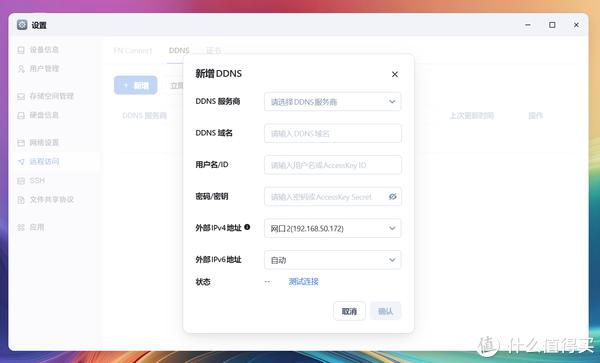Expand the 外部IPv6地址 dropdown set to 自动
600x363 pixels.
click(x=333, y=260)
